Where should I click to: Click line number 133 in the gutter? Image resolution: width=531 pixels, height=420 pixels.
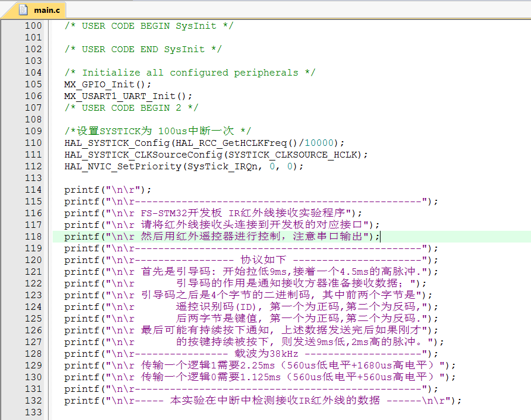coord(33,412)
